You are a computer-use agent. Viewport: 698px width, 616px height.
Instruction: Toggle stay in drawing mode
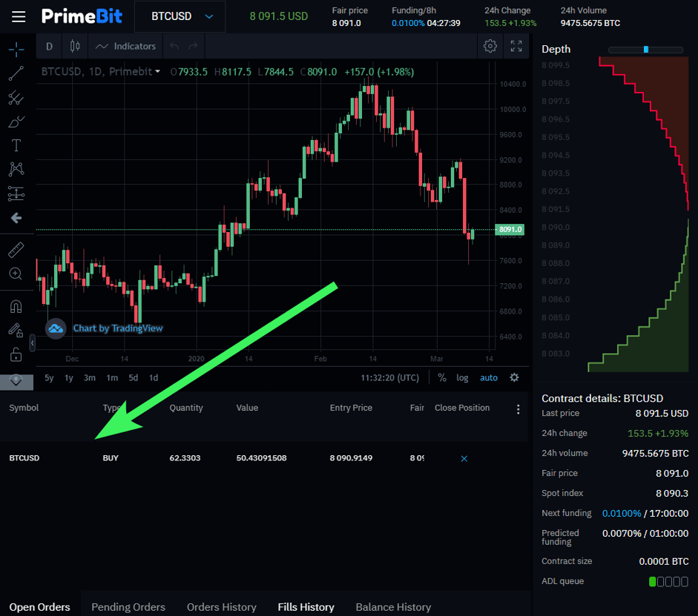click(16, 331)
